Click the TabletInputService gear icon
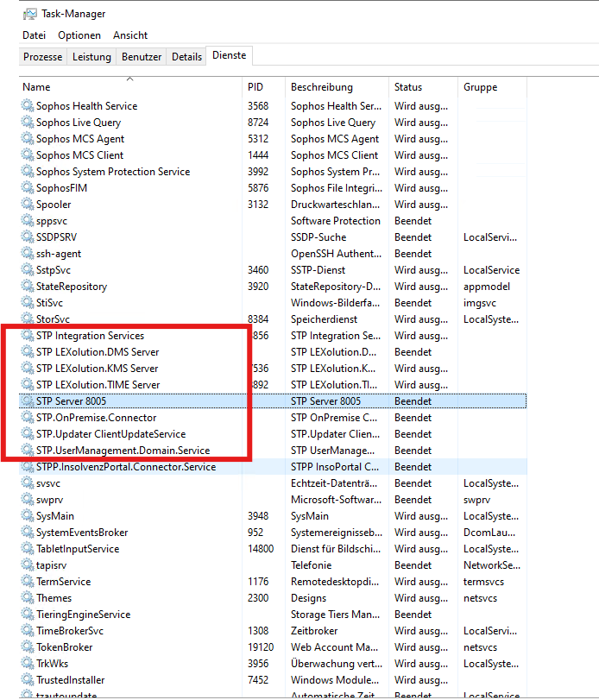The image size is (599, 700). [28, 549]
